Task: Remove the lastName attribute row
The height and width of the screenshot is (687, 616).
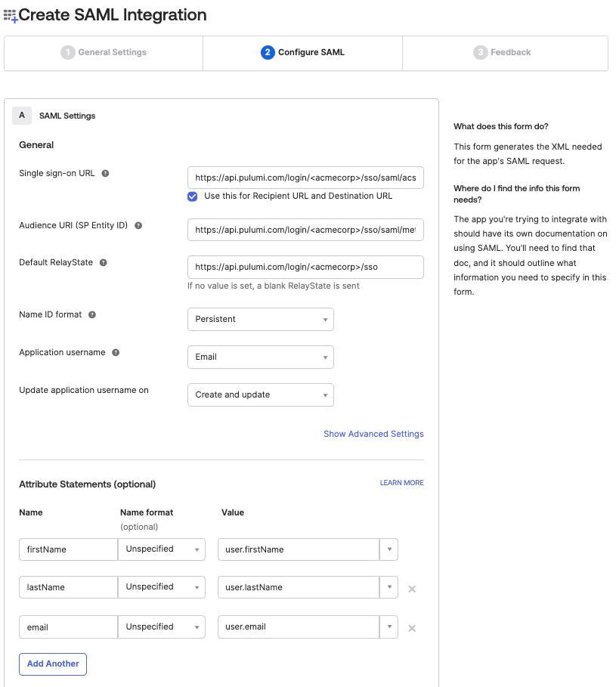Action: point(412,589)
